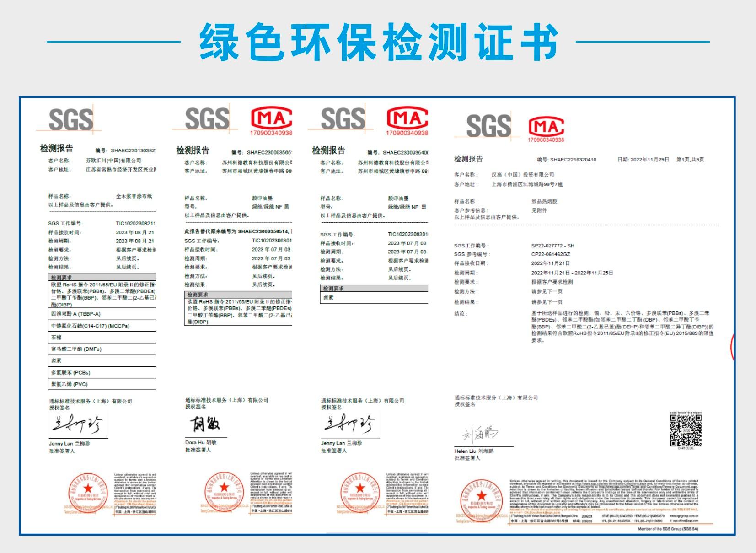Click the 四溴双酚 A (TBBP-A) table row
Screen dimensions: 756x553
tap(102, 314)
